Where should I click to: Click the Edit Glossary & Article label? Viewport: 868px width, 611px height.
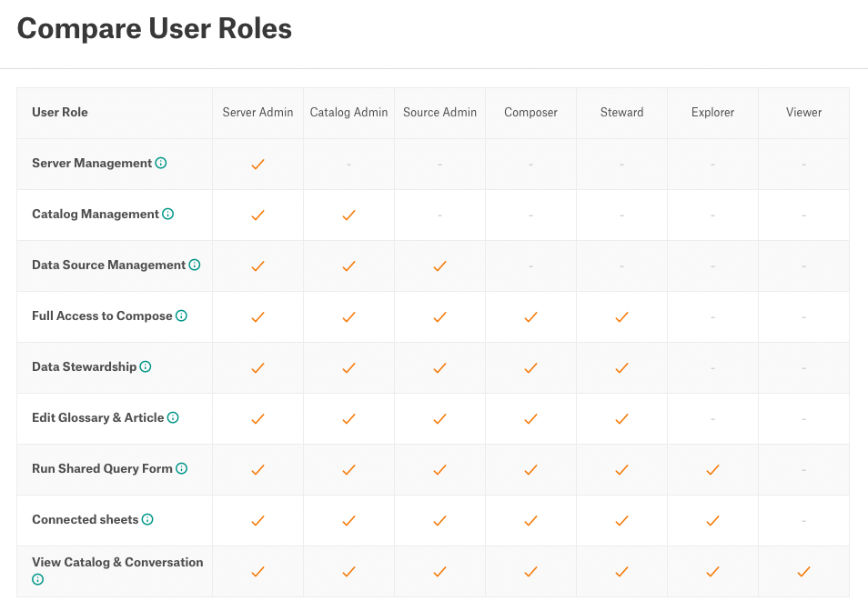(98, 417)
